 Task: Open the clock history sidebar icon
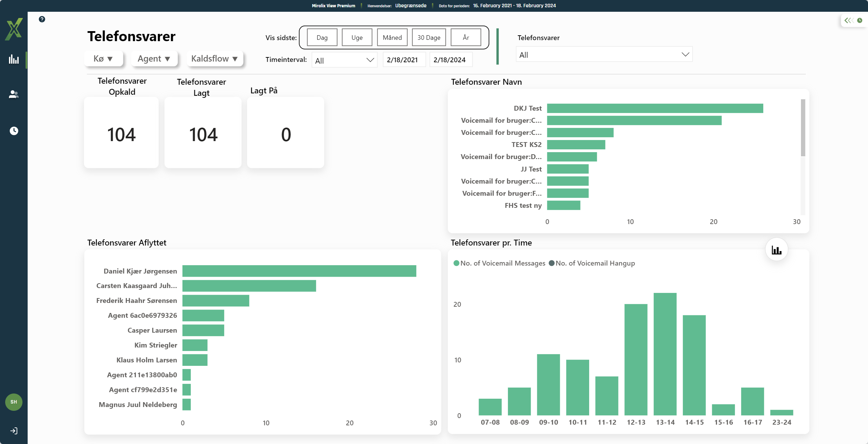pyautogui.click(x=14, y=131)
